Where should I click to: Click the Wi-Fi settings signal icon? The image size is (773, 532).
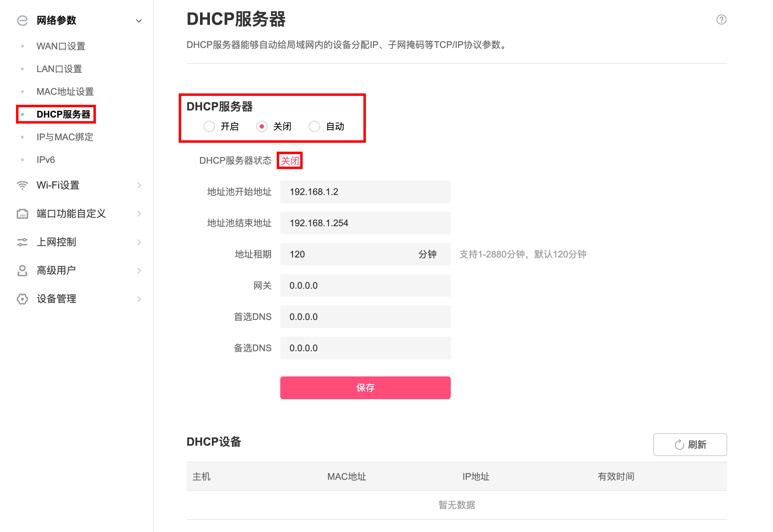click(x=22, y=185)
